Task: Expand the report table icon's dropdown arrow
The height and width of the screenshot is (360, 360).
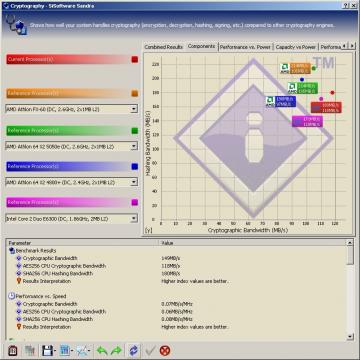Action: [x=72, y=351]
